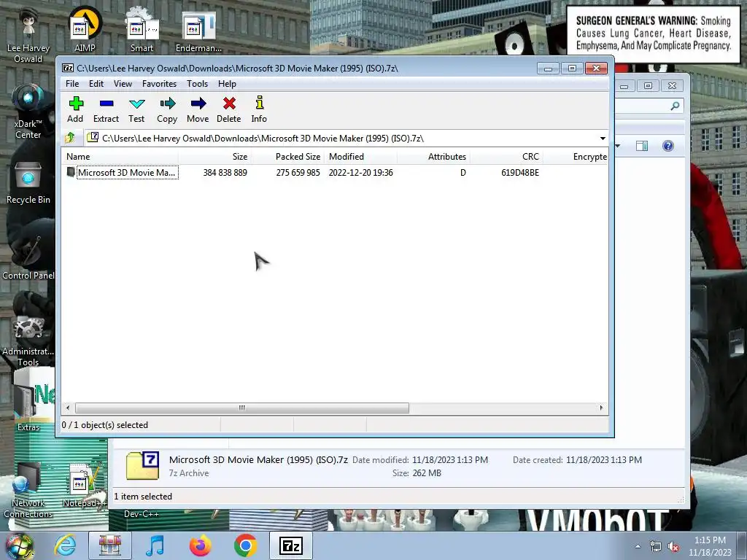Open the Recycle Bin
The width and height of the screenshot is (747, 560).
(x=28, y=183)
